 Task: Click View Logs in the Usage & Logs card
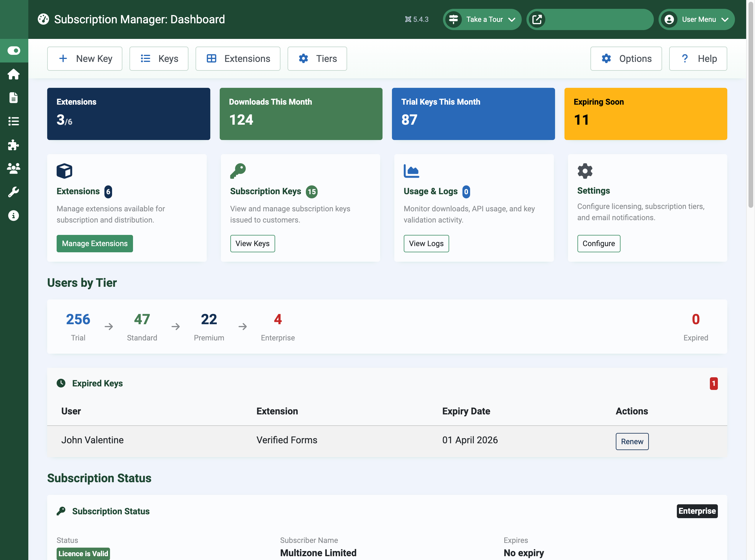pos(426,243)
